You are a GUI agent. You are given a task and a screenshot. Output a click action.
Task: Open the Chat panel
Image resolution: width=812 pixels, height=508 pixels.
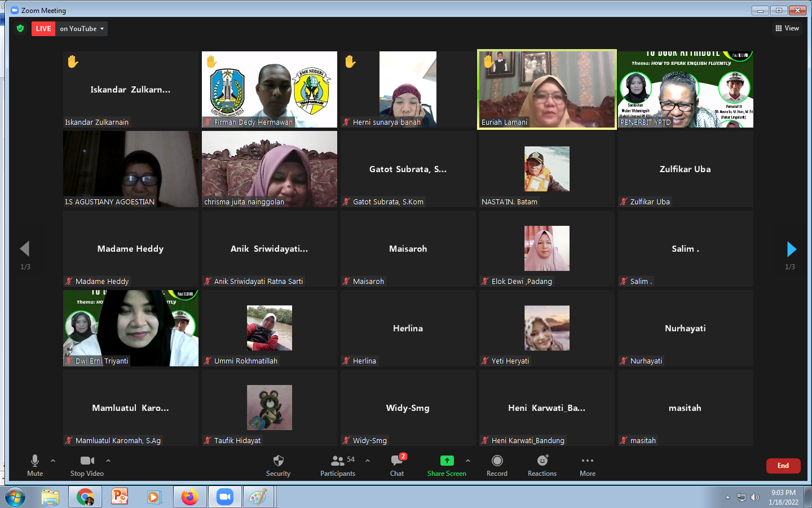[x=397, y=466]
